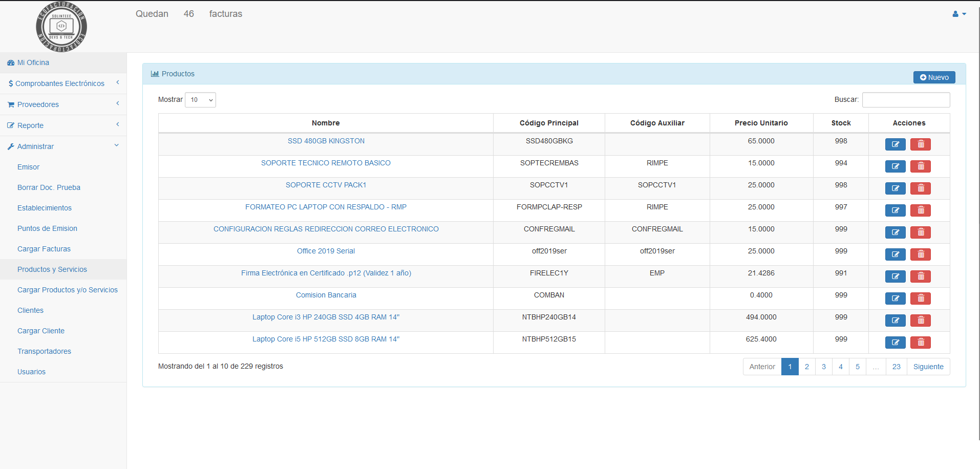Open the Mostrar entries count dropdown

tap(200, 100)
